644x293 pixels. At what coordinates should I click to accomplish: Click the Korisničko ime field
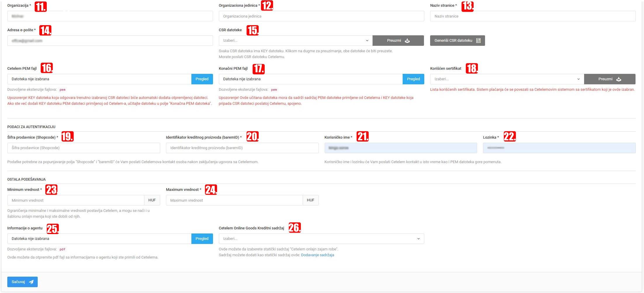400,148
